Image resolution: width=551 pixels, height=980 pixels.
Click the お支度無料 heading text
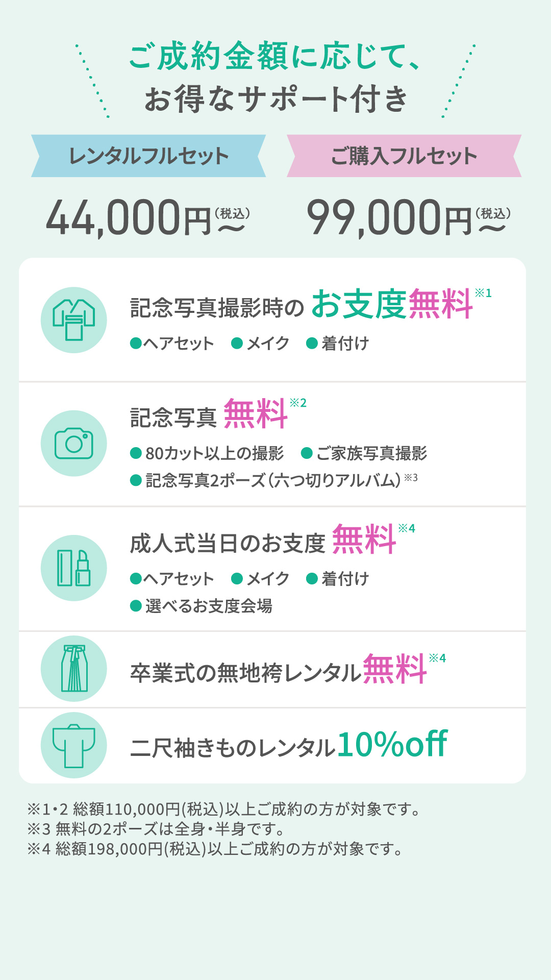pos(392,305)
